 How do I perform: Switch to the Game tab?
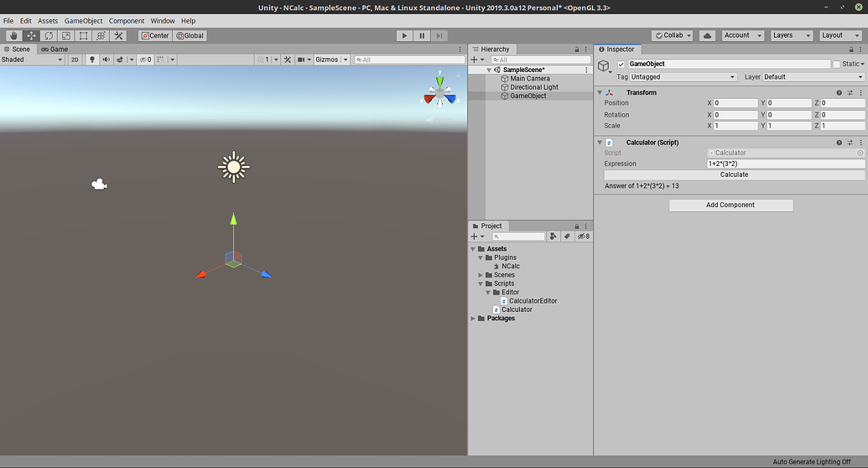pyautogui.click(x=55, y=49)
